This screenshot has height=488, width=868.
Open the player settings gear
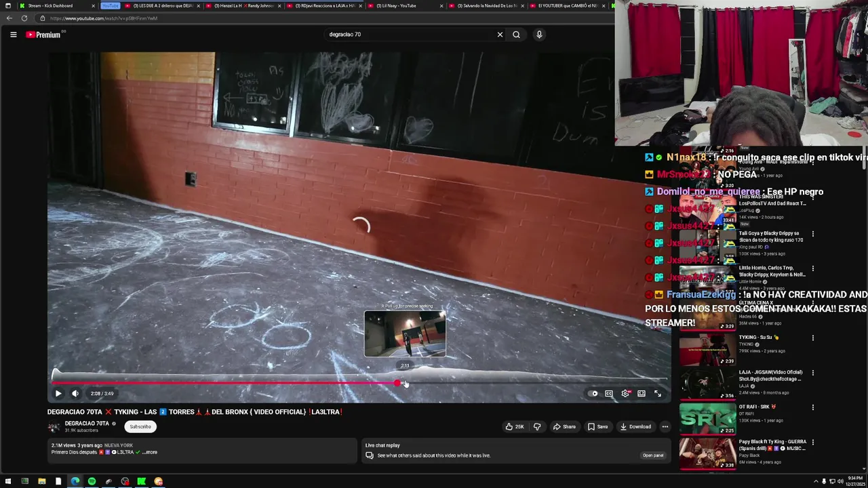pyautogui.click(x=625, y=393)
